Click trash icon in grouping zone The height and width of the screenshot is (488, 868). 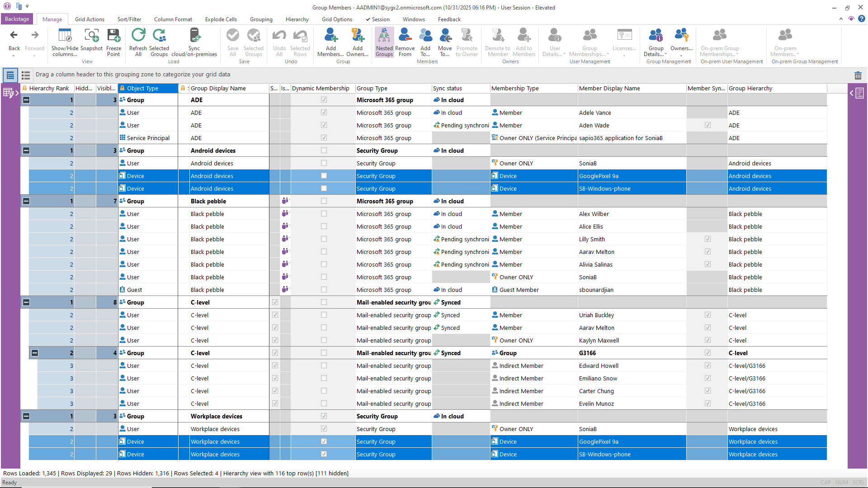coord(858,75)
